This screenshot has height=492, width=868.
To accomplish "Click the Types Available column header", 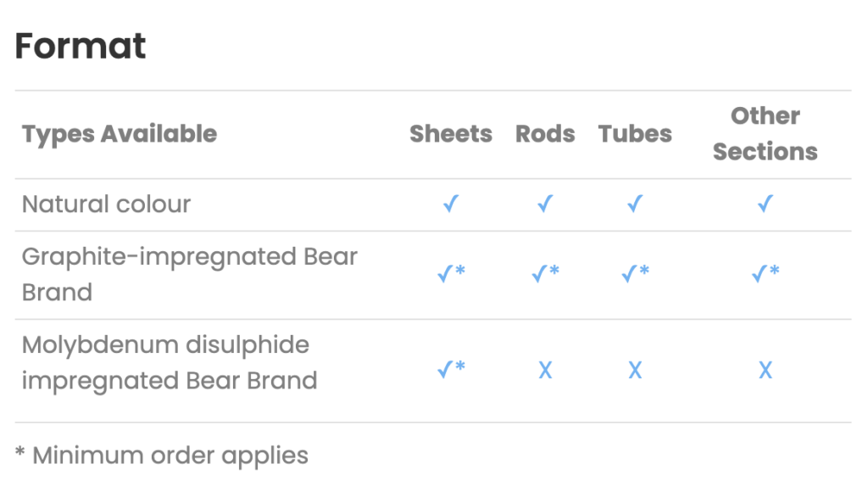I will (119, 135).
